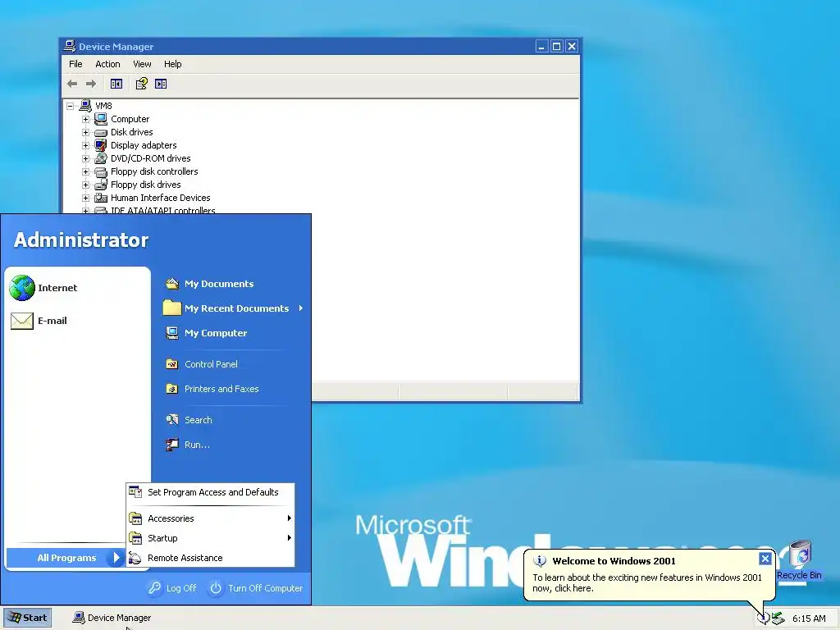Open the Run... dialog
Viewport: 840px width, 630px height.
point(188,445)
